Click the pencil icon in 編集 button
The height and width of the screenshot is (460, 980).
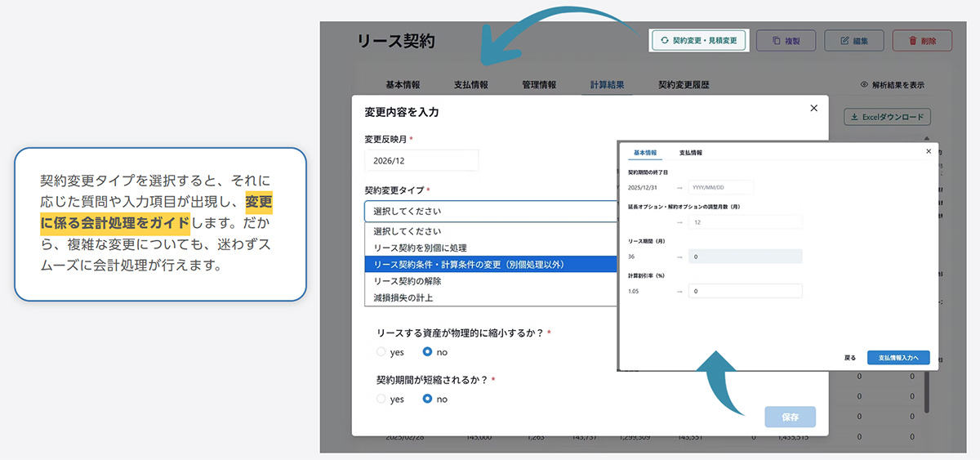[843, 40]
